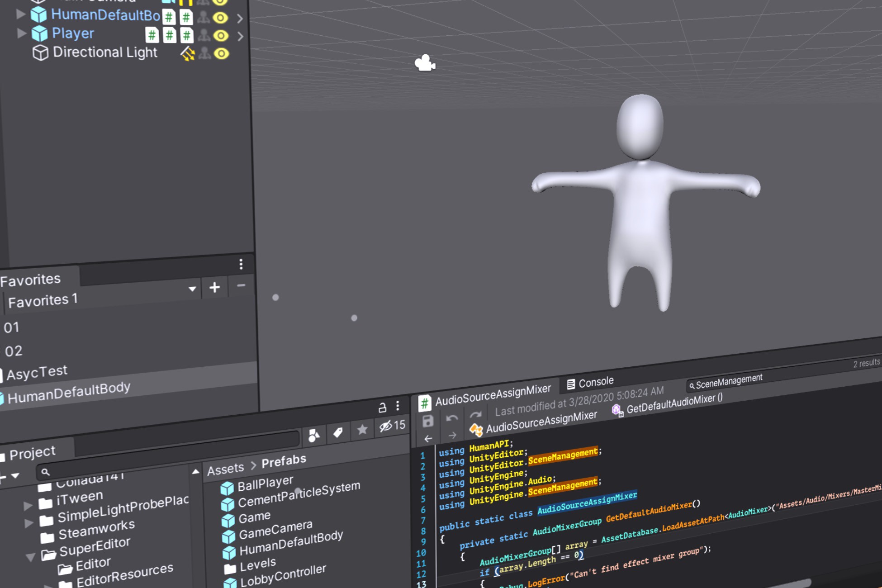This screenshot has height=588, width=882.
Task: Click the BallPlayer prefab icon
Action: pyautogui.click(x=227, y=488)
